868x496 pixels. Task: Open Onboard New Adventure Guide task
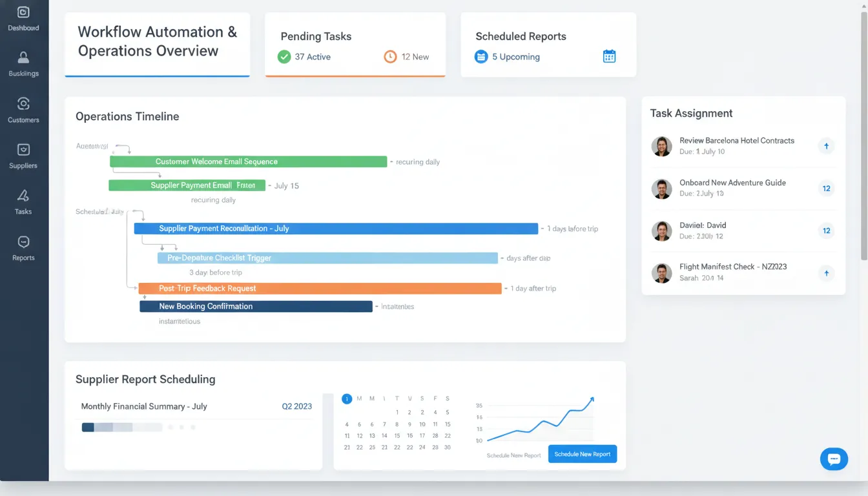pyautogui.click(x=732, y=183)
